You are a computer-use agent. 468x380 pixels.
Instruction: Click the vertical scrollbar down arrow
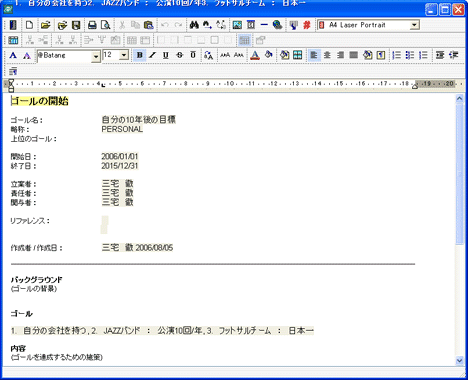(x=460, y=360)
